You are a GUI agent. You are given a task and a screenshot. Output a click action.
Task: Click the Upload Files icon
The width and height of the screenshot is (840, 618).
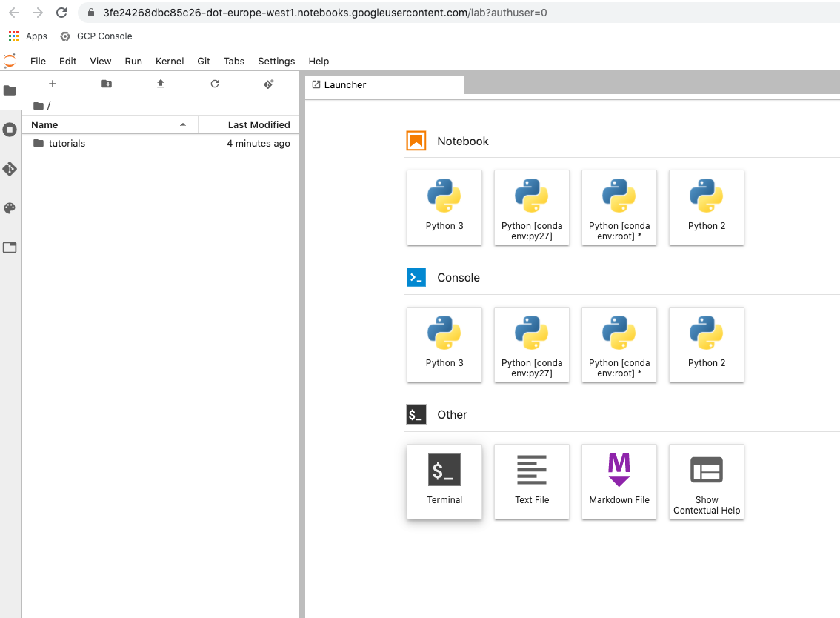pos(161,84)
